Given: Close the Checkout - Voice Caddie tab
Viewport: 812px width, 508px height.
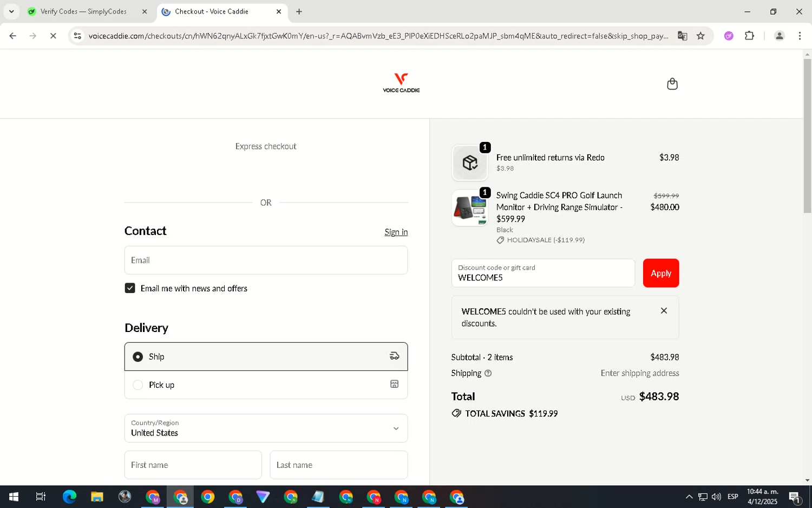Looking at the screenshot, I should [279, 11].
